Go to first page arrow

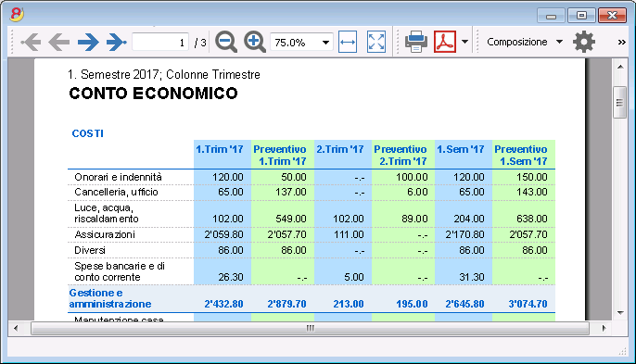point(31,42)
